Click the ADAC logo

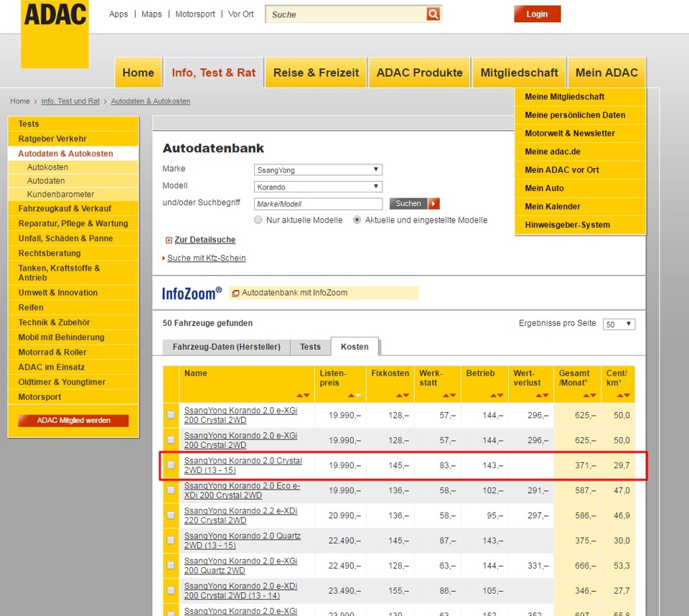pos(55,34)
